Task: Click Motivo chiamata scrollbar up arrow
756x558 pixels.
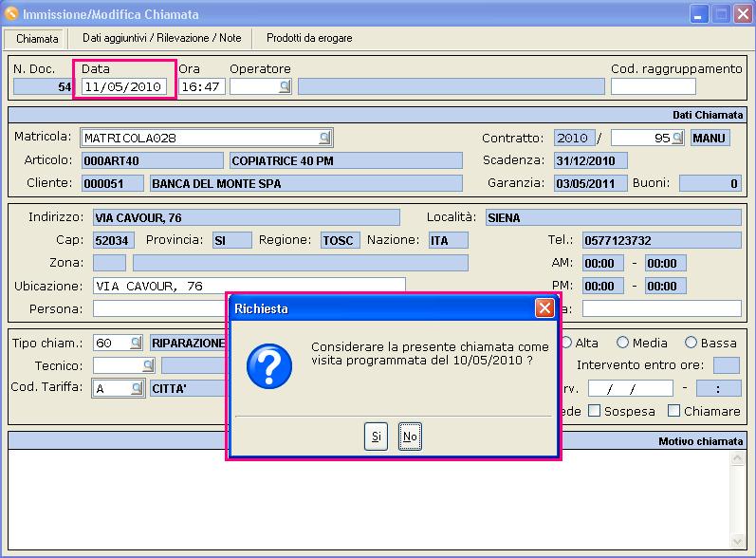Action: [x=738, y=459]
